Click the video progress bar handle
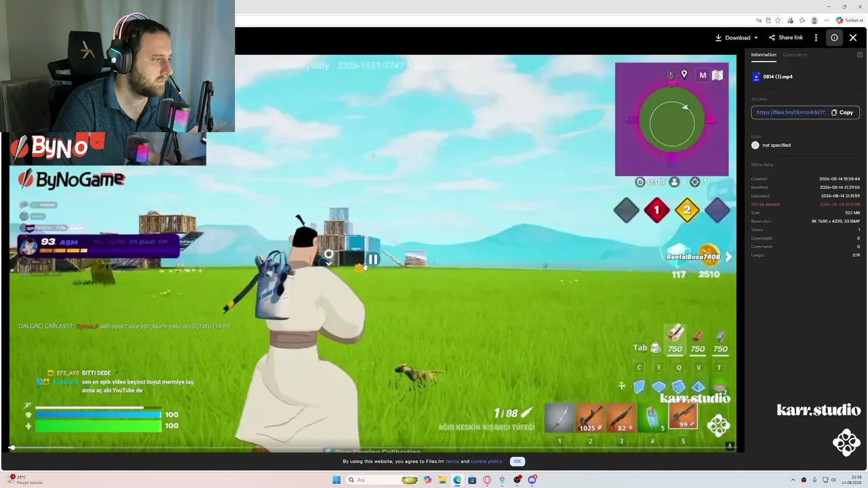Viewport: 868px width, 488px height. click(x=12, y=447)
